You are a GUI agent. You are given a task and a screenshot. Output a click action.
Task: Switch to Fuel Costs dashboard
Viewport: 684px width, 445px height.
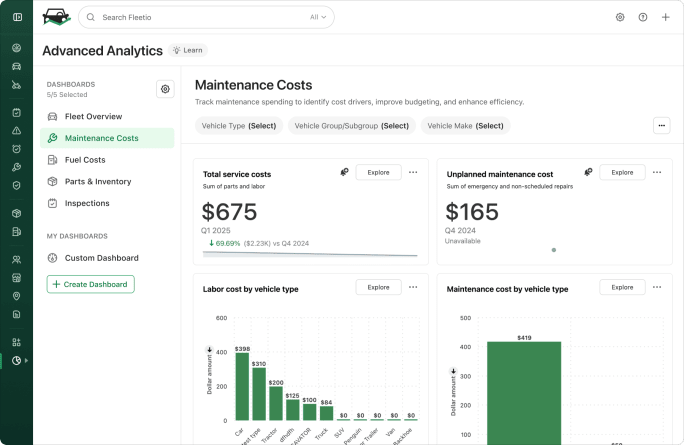pos(85,160)
